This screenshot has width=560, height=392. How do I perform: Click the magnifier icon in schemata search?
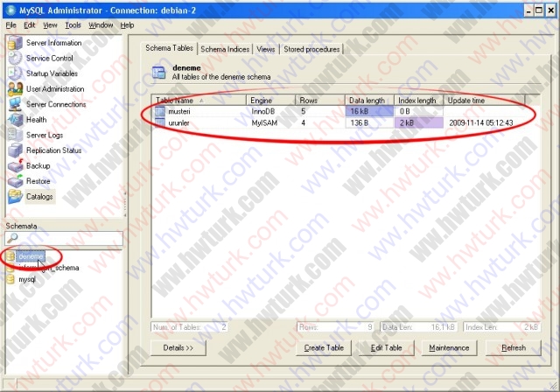point(12,238)
